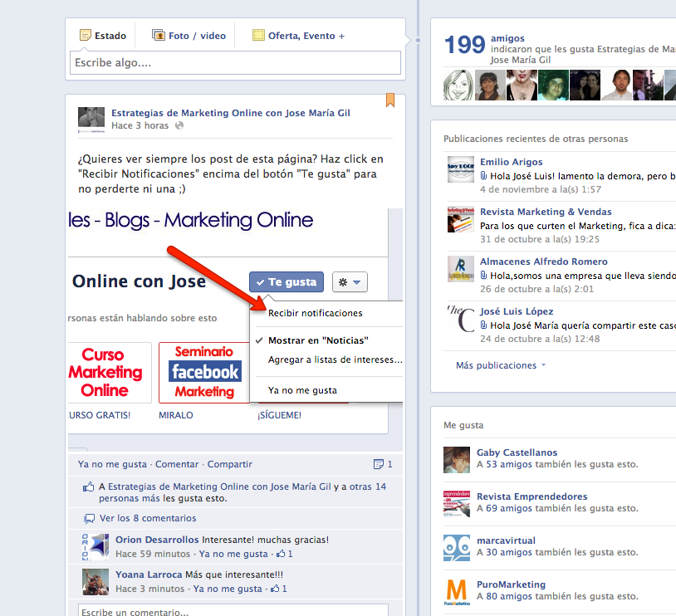Viewport: 676px width, 616px height.
Task: Unlike the Yoana Larroca comment
Action: (228, 589)
